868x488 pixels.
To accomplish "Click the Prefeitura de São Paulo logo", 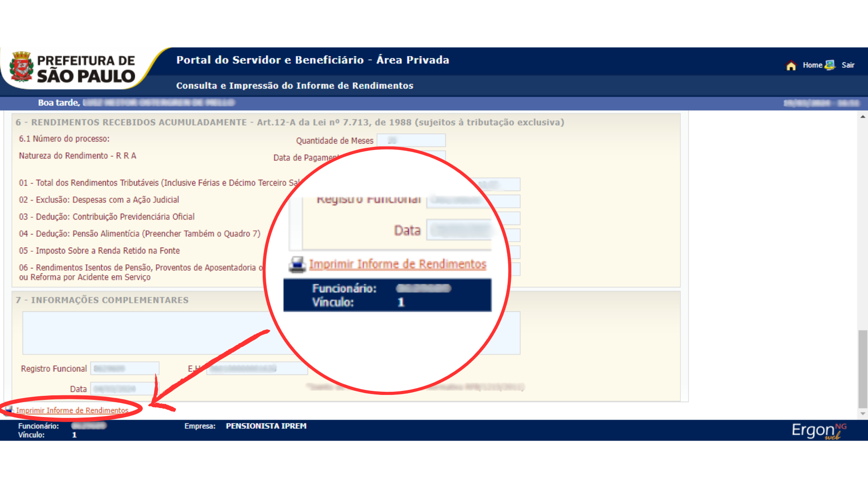I will (x=73, y=68).
